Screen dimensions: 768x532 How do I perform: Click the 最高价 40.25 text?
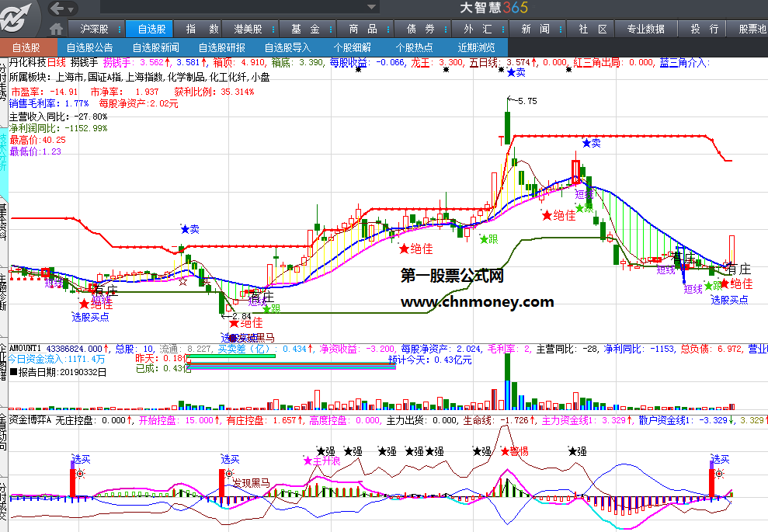pos(38,140)
